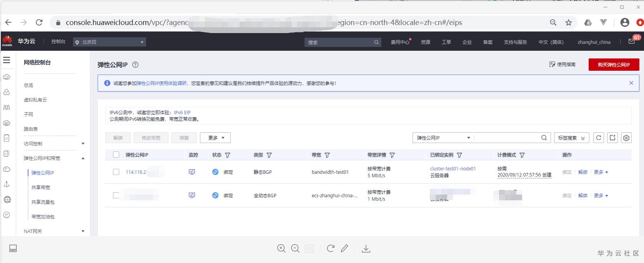The width and height of the screenshot is (644, 263).
Task: Filter by 带宽 column funnel icon
Action: pos(327,155)
